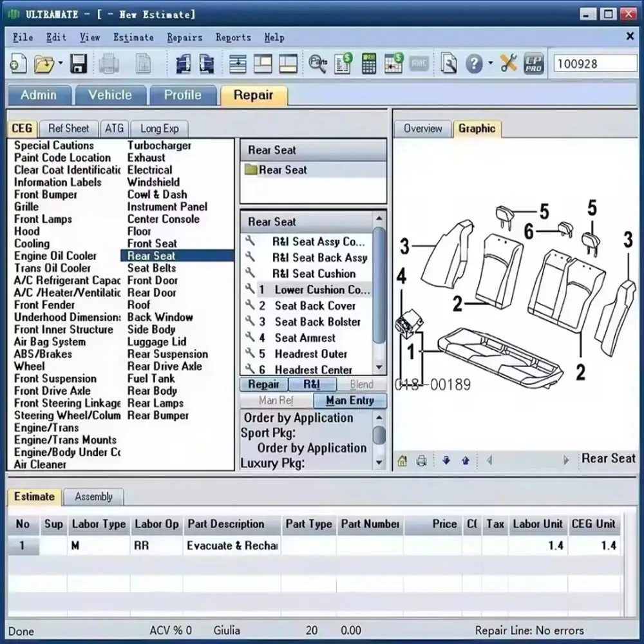Click the estimate number field showing 100928
Viewport: 644px width, 644px height.
click(596, 64)
